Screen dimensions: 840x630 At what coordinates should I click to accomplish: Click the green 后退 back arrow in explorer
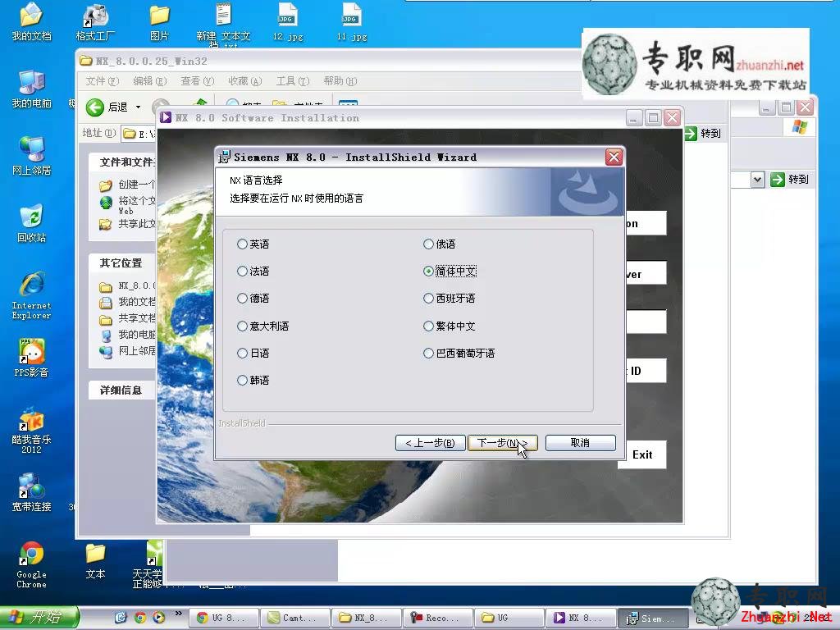click(x=95, y=107)
